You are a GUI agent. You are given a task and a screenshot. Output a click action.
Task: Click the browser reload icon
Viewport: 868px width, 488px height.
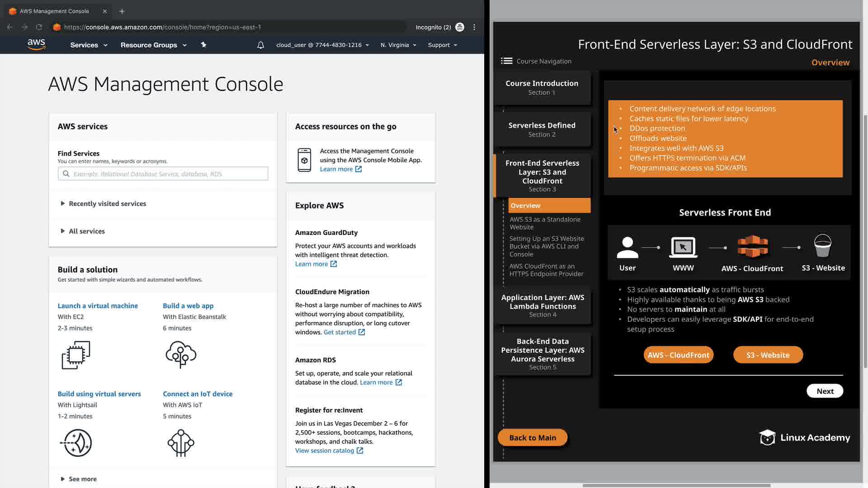tap(39, 27)
